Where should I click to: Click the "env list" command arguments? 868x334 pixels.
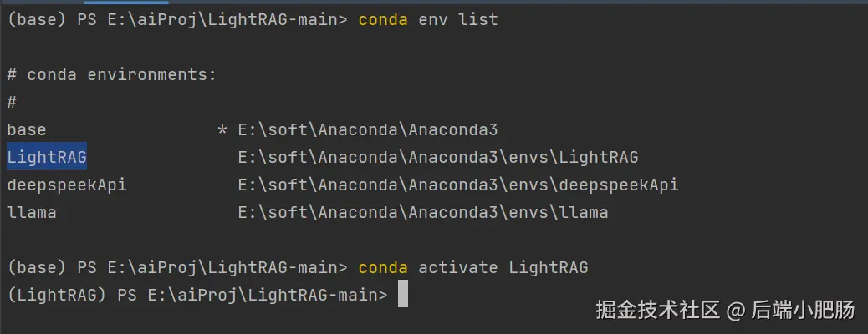(458, 19)
